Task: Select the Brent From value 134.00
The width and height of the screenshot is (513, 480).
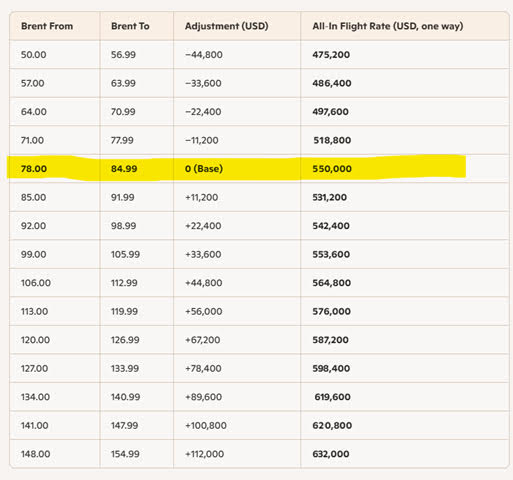Action: (x=36, y=397)
